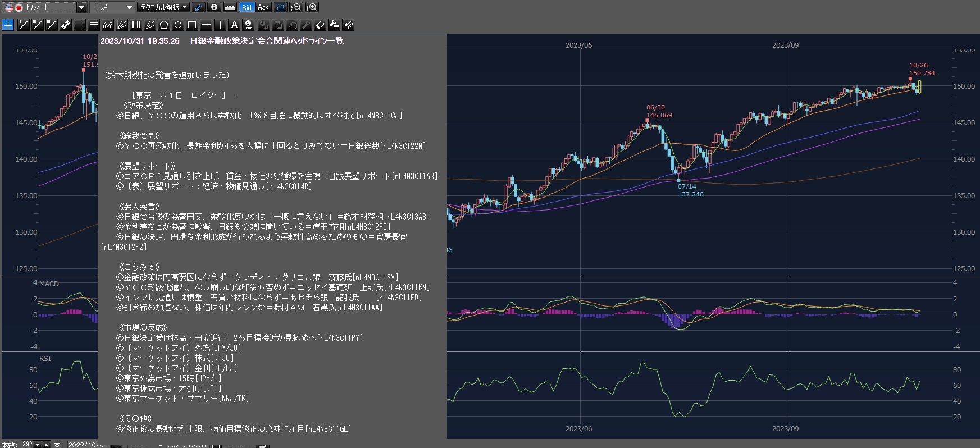Viewport: 980px width, 448px height.
Task: Switch price display to Ask
Action: tap(263, 7)
